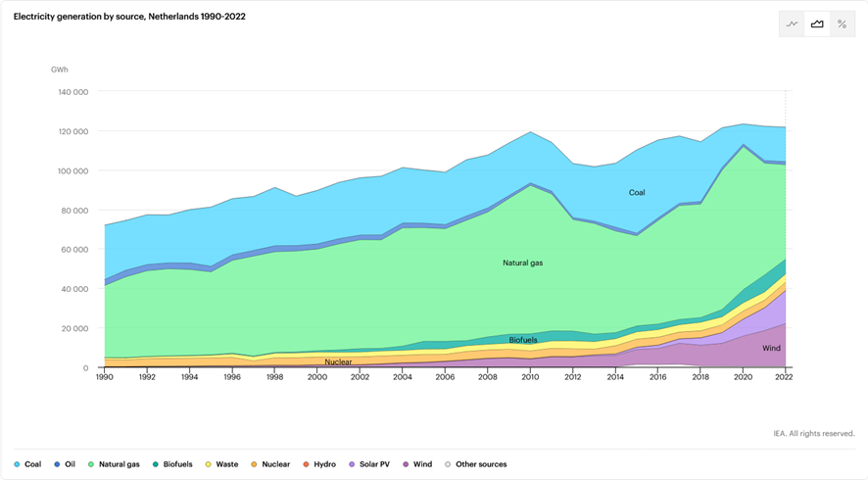Click the Coal label inside the chart area
Viewport: 868px width, 480px height.
coord(637,193)
